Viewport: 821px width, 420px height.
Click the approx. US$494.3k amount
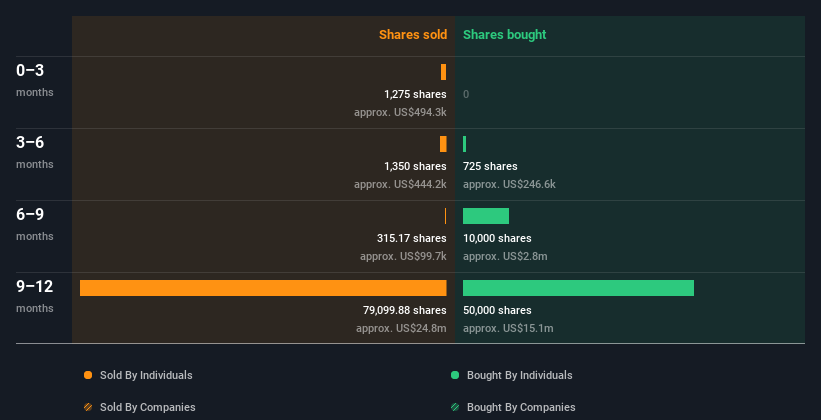tap(400, 112)
